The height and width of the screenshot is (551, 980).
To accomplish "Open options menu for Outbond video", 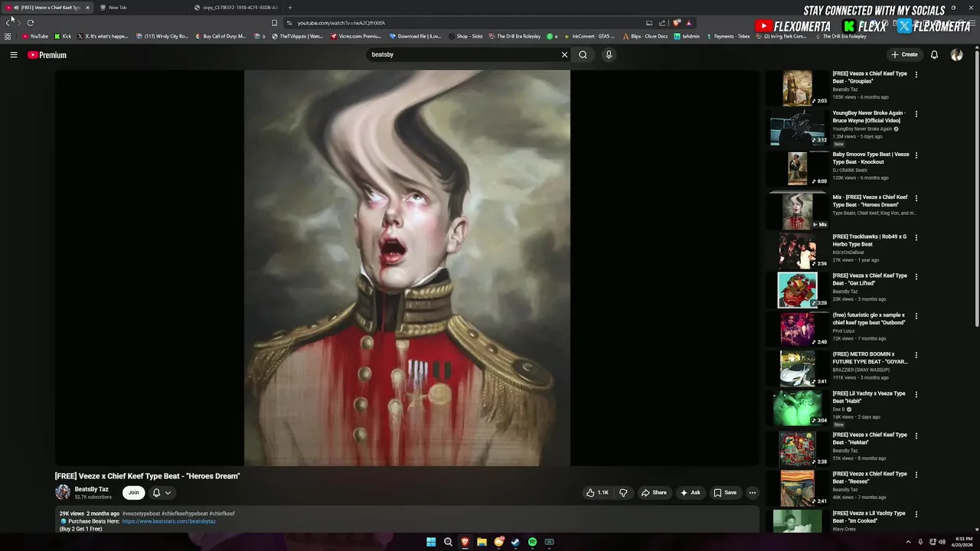I will point(916,316).
